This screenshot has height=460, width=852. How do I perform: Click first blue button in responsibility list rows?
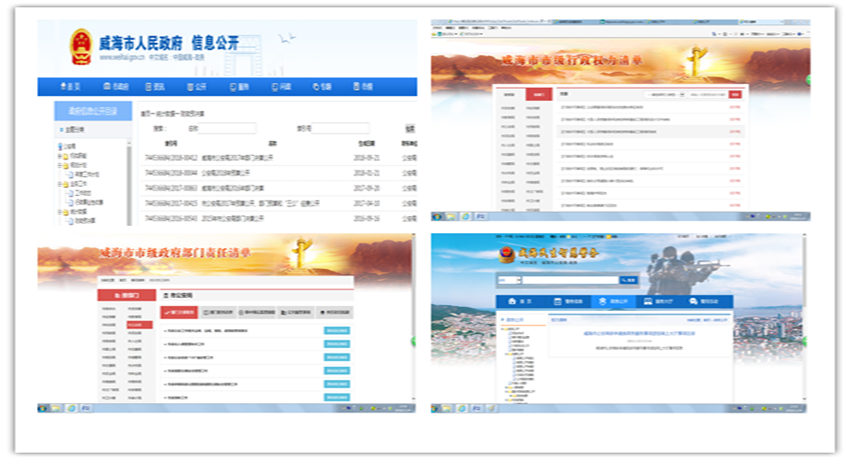pyautogui.click(x=337, y=330)
